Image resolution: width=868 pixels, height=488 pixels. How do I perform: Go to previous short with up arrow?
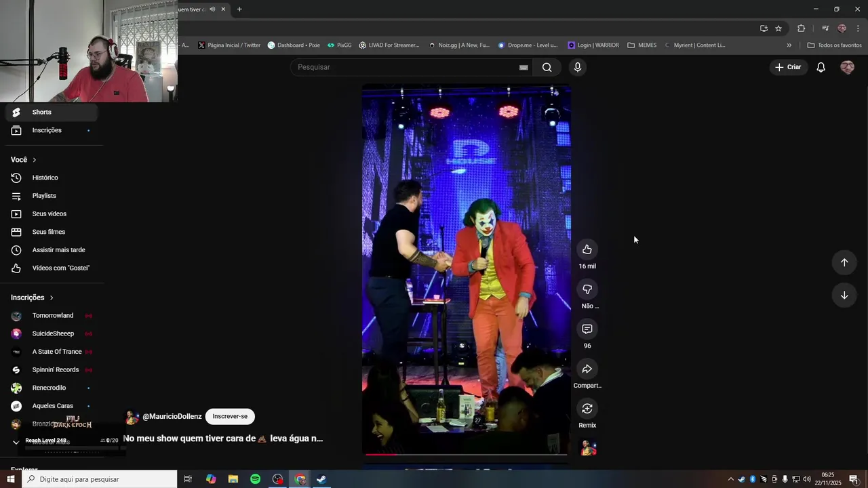click(844, 262)
